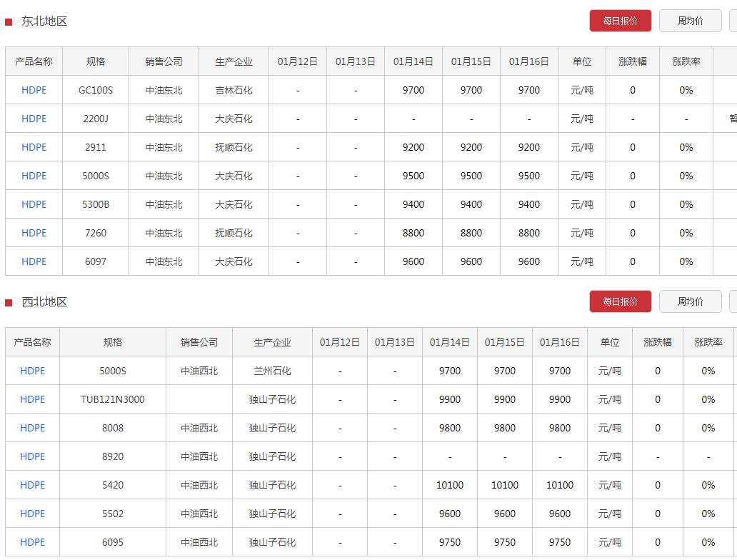This screenshot has height=560, width=737.
Task: Click 独山子石化 in the TUB121N3000 row
Action: (272, 400)
